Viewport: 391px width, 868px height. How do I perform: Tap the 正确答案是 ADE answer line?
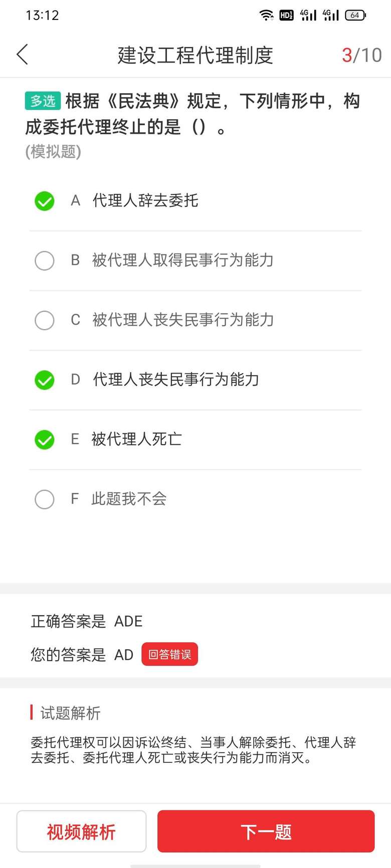coord(87,621)
